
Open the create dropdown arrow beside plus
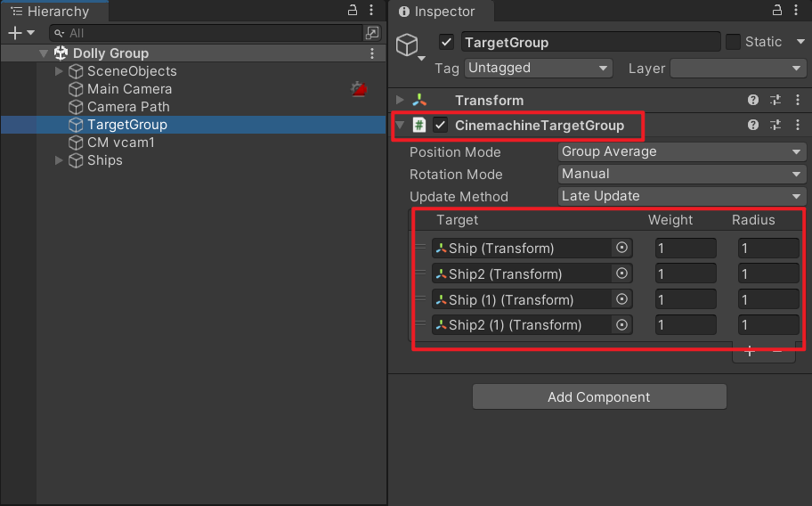point(30,33)
